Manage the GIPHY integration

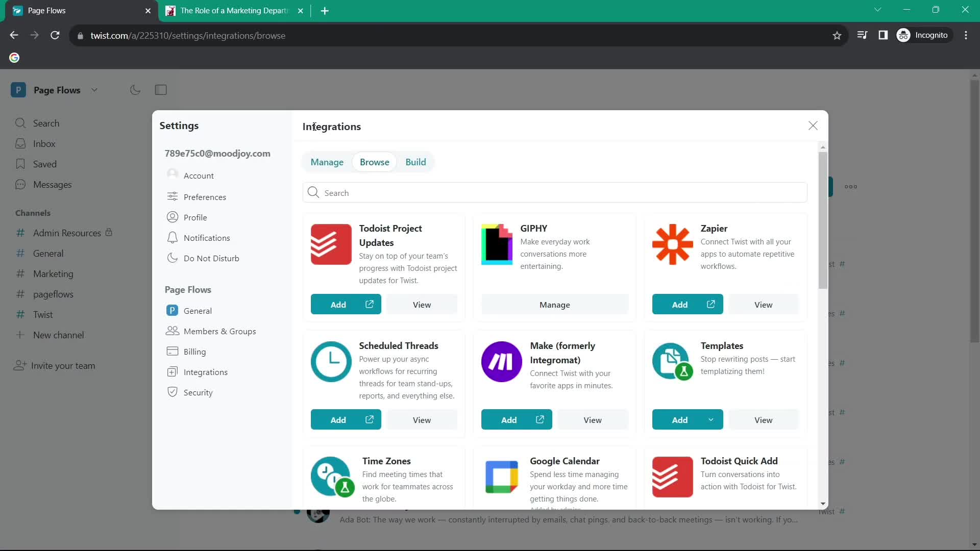[555, 305]
